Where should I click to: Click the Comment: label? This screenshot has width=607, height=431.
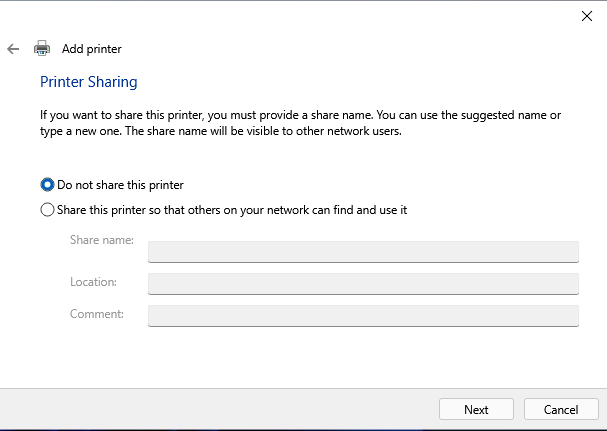(x=97, y=314)
